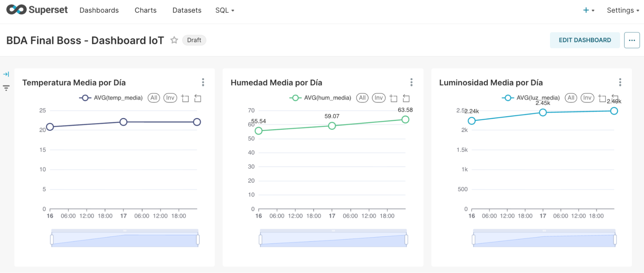
Task: Expand the filter bar arrow icon
Action: (x=6, y=74)
